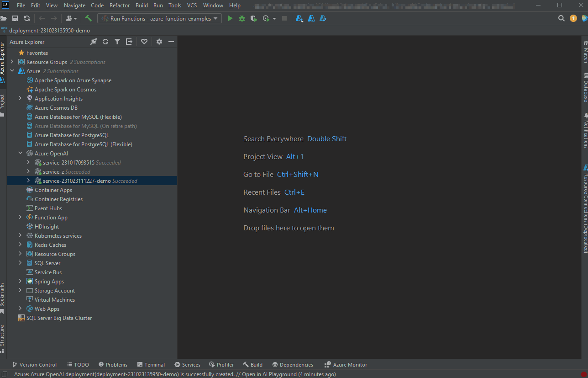This screenshot has height=378, width=588.
Task: Open the Tools menu
Action: tap(175, 5)
